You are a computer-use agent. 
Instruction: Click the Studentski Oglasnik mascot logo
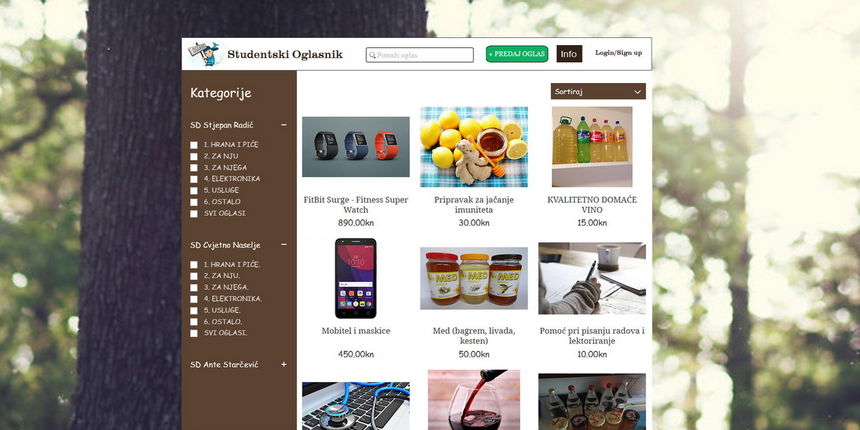coord(206,54)
